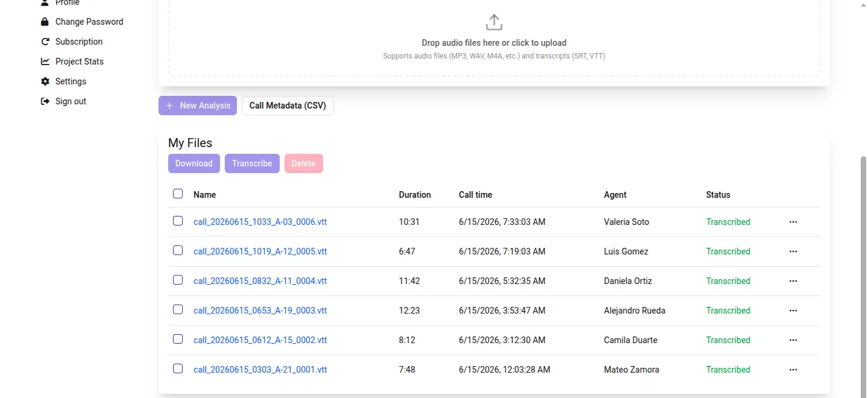This screenshot has width=868, height=398.
Task: Open more options for call 0006 file
Action: (793, 222)
